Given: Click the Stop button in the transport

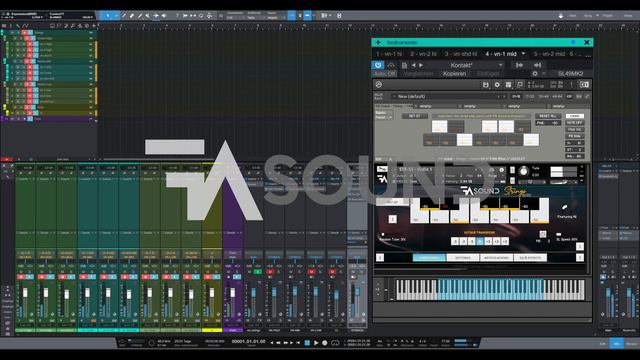Looking at the screenshot, I should pyautogui.click(x=307, y=343).
